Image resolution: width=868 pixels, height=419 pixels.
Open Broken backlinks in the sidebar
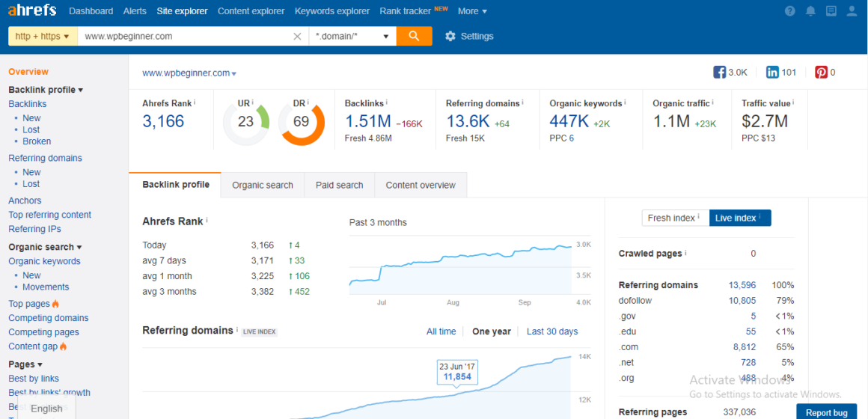[37, 141]
